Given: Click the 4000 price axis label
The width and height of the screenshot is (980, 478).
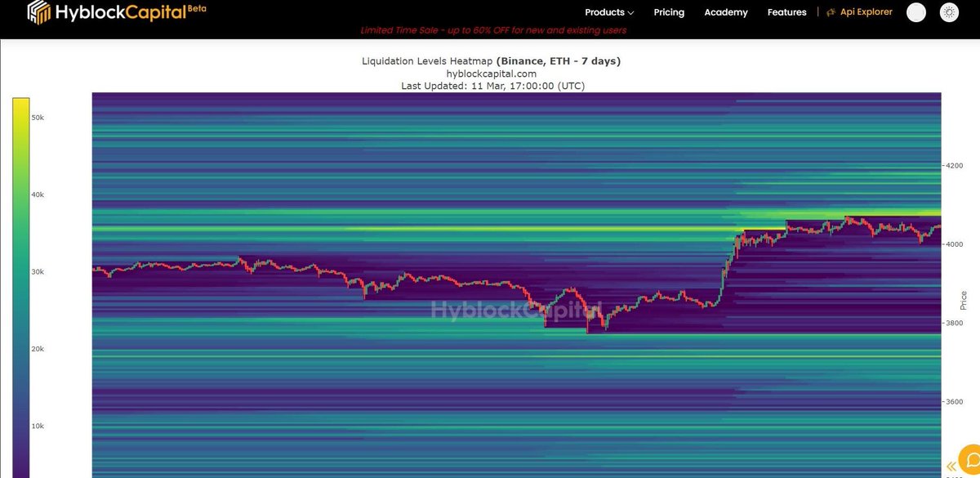Looking at the screenshot, I should click(955, 245).
